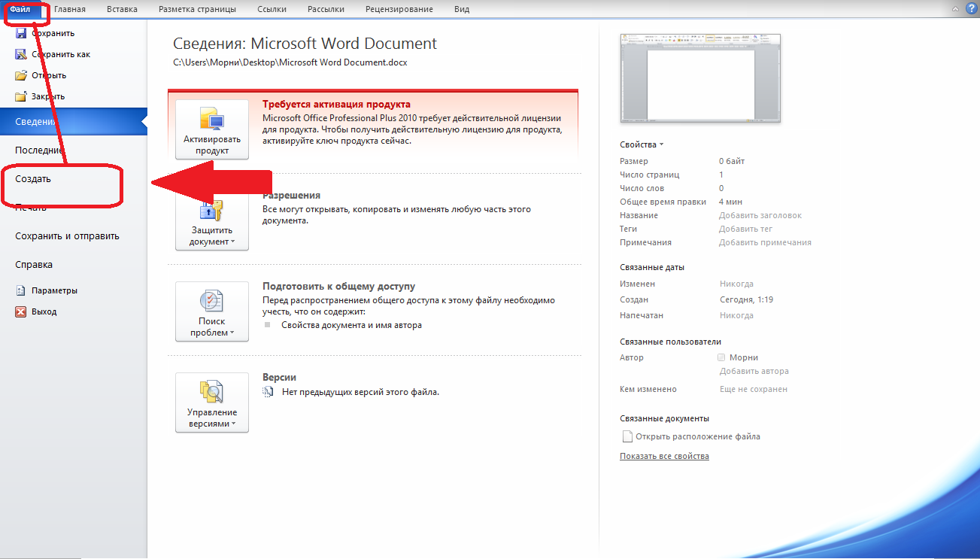Viewport: 980px width, 559px height.
Task: Click 'Свойства документа и имя автора' text
Action: point(351,325)
